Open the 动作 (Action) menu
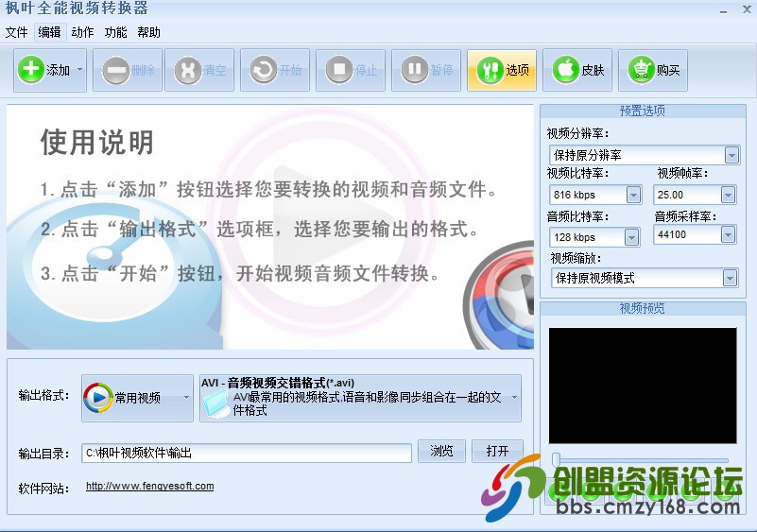757x532 pixels. click(x=82, y=32)
